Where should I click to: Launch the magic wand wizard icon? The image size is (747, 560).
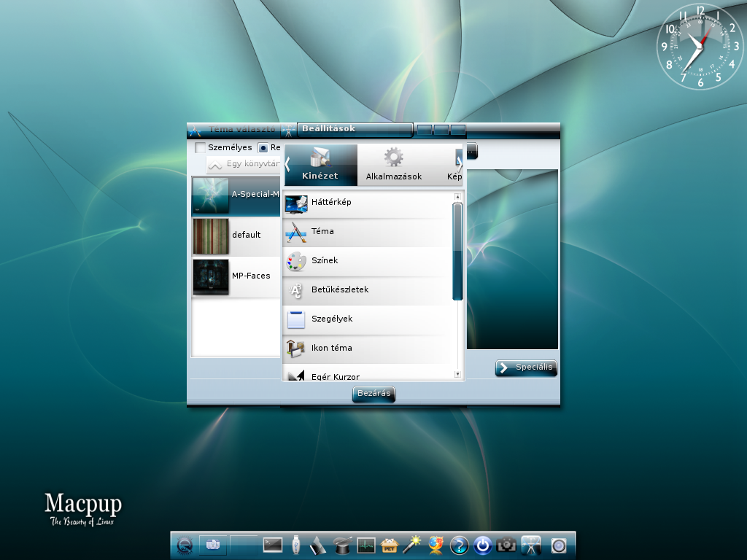(413, 545)
